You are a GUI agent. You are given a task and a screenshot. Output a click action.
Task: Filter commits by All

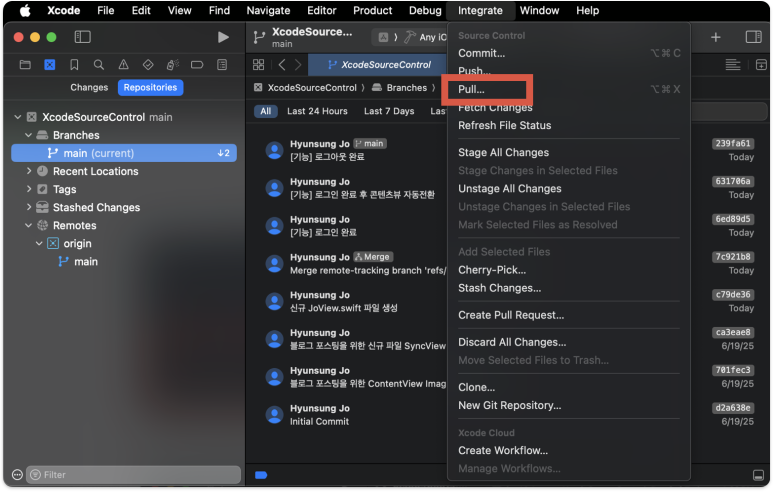pyautogui.click(x=266, y=111)
